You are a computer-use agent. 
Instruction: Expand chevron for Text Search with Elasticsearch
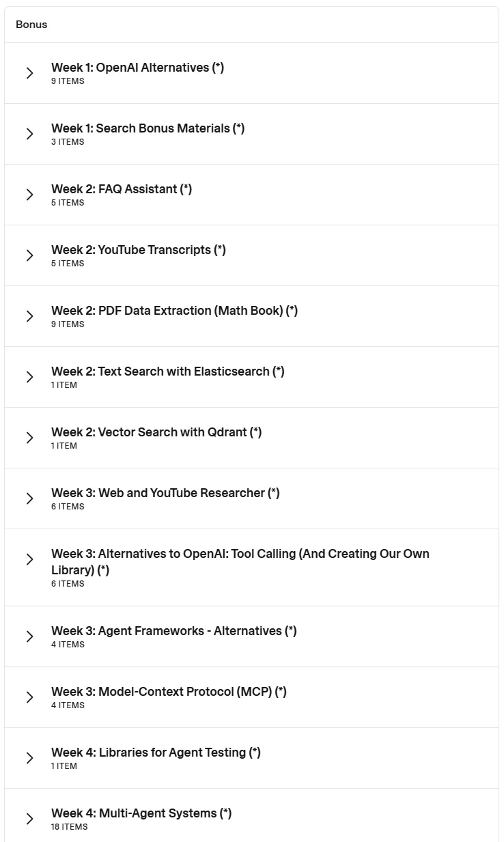coord(29,377)
